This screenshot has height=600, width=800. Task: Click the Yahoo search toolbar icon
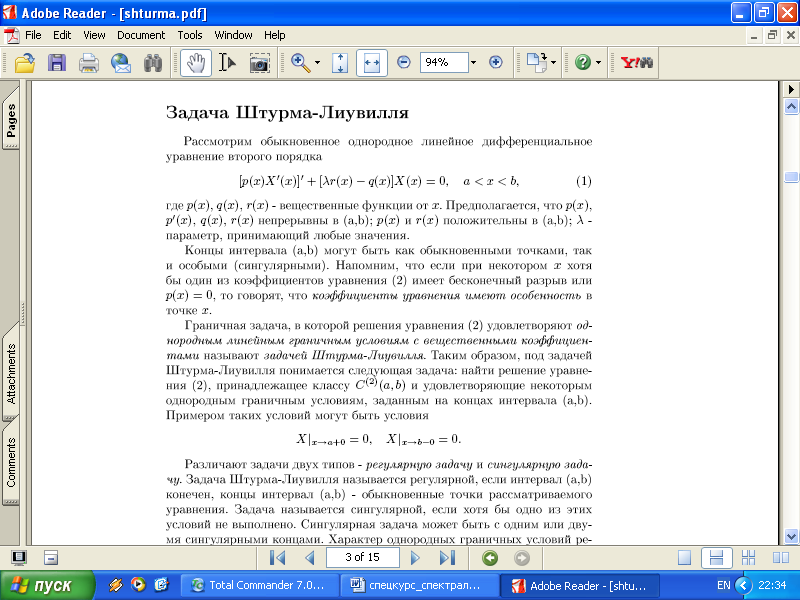coord(637,62)
